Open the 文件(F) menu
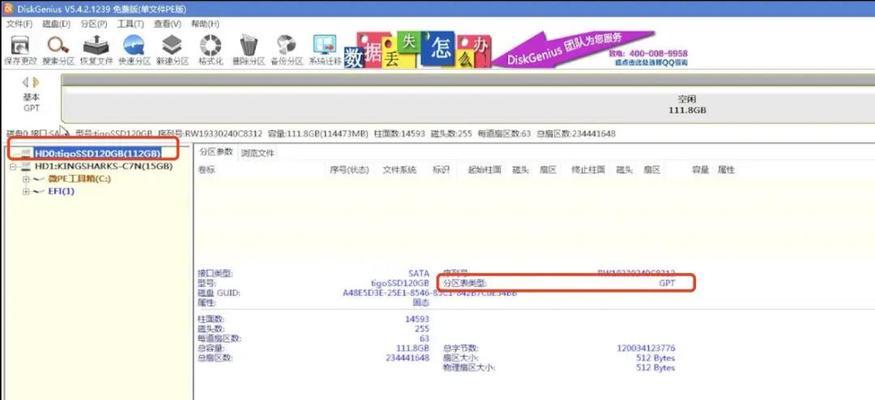 pyautogui.click(x=20, y=24)
